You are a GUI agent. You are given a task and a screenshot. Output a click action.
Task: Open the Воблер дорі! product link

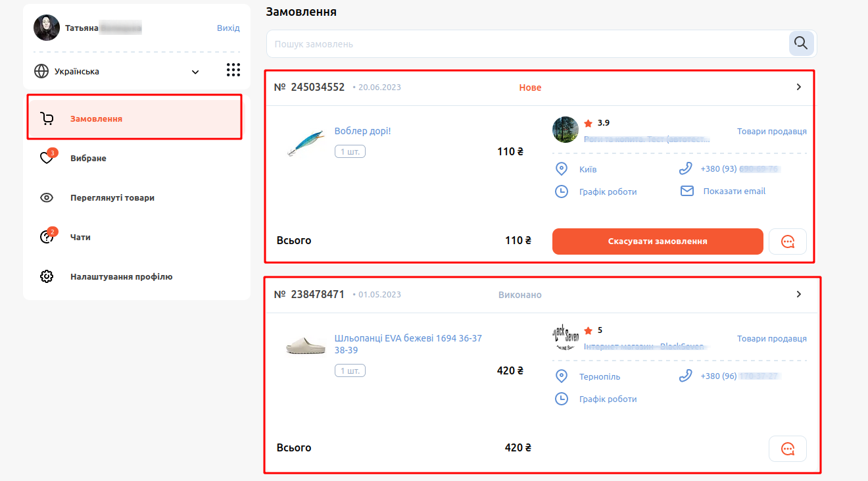(363, 131)
